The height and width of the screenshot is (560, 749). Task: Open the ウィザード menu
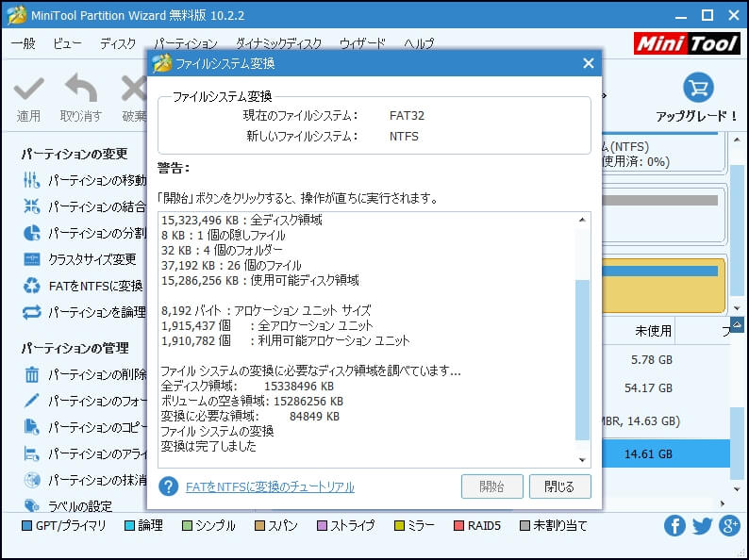[362, 44]
